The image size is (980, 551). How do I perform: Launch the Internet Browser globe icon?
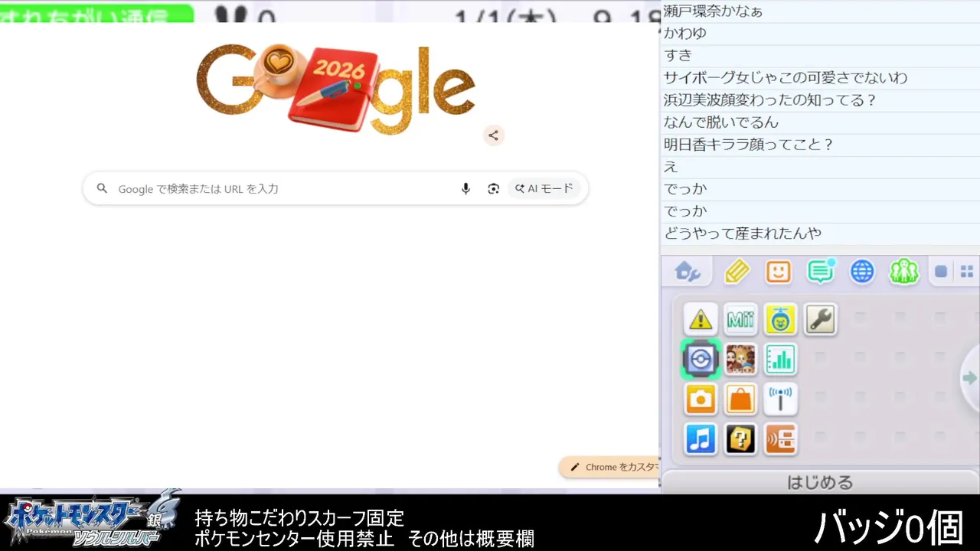[862, 272]
